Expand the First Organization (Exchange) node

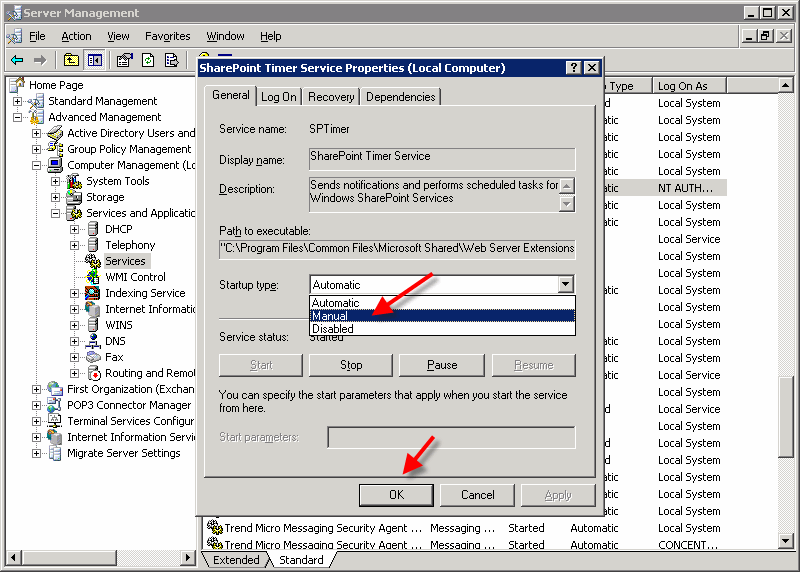point(36,389)
